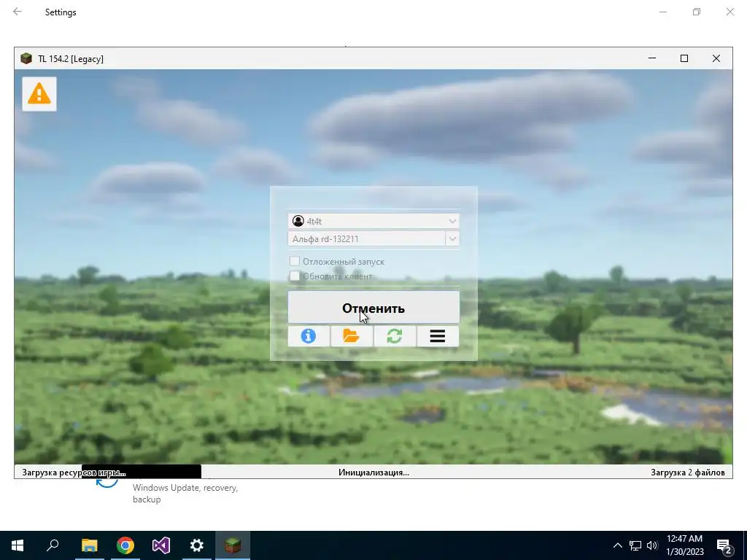
Task: Launch Google Chrome from the taskbar
Action: [125, 545]
